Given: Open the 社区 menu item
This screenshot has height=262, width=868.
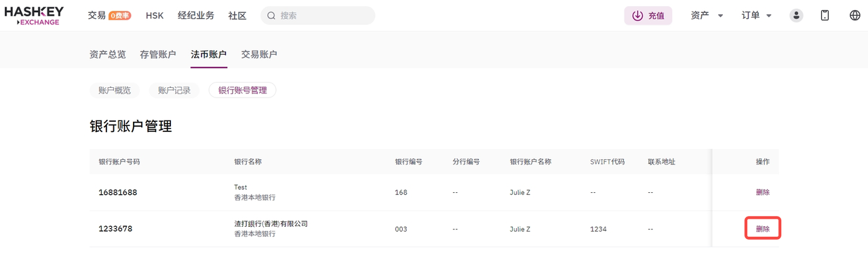Looking at the screenshot, I should 237,16.
